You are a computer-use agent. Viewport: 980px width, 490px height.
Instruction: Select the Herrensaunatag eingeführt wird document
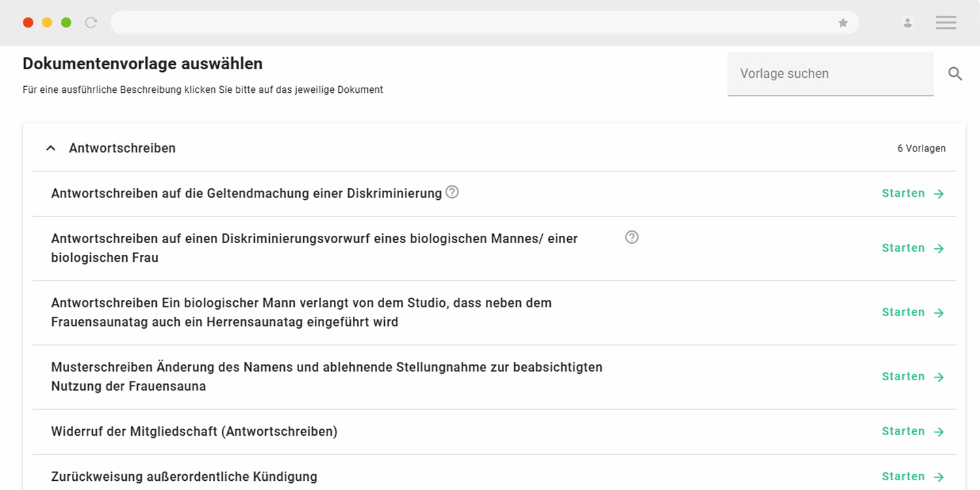click(x=301, y=312)
